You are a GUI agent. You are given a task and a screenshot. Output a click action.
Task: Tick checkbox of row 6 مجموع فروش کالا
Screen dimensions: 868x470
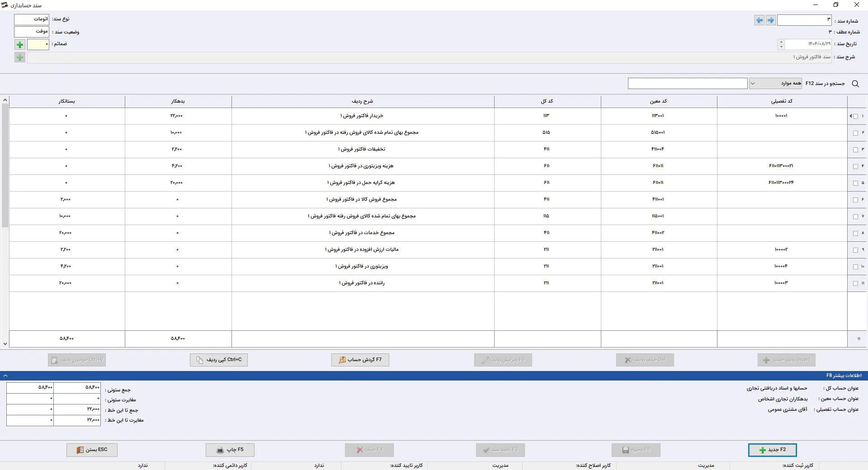point(855,200)
